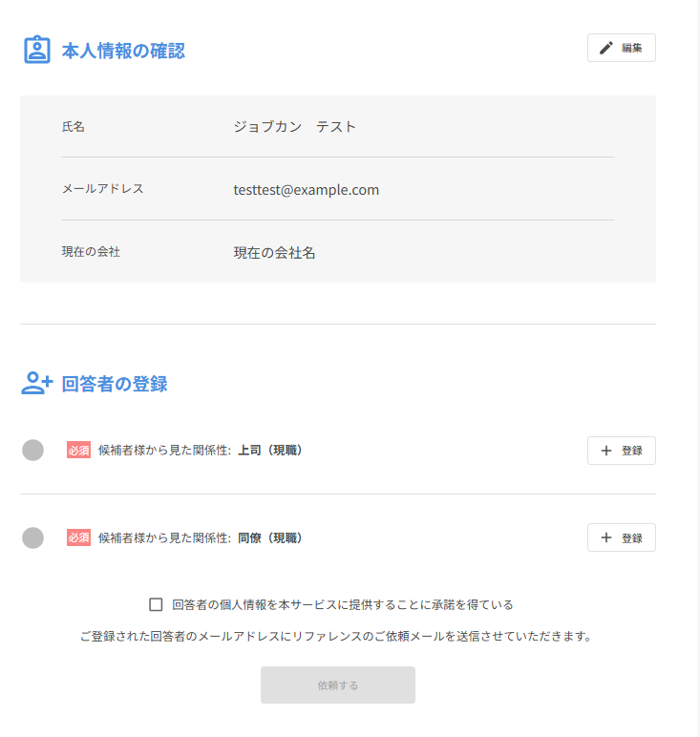700x737 pixels.
Task: Click the add-person icon beside 回答者の登録
Action: [36, 384]
